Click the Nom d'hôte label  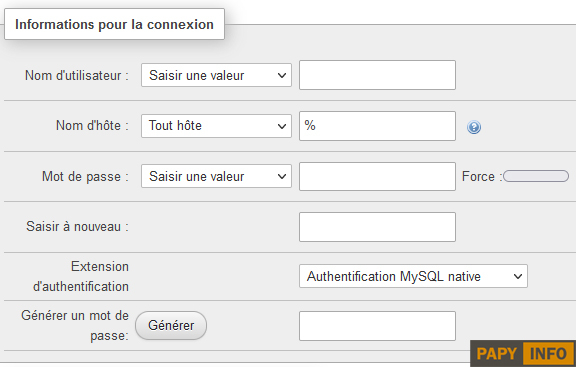coord(92,126)
